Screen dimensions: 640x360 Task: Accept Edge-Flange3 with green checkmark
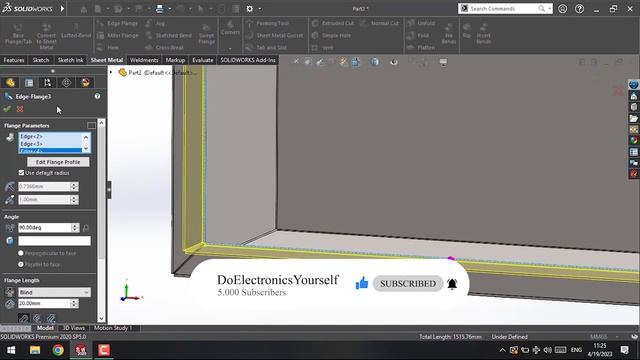7,109
